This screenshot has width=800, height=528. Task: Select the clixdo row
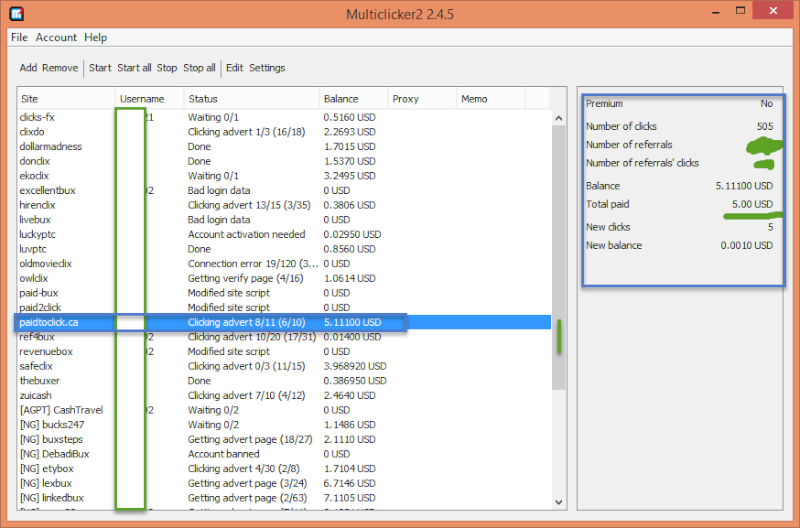pos(284,132)
